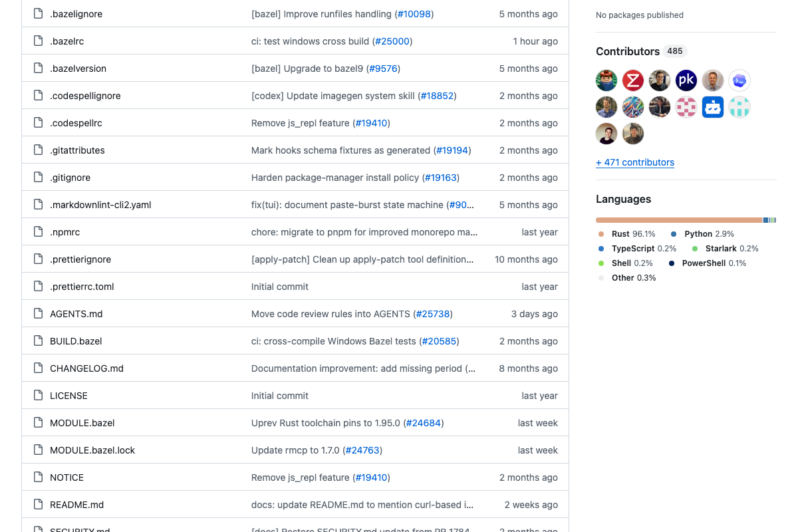Open pull request #10098 link

point(414,14)
